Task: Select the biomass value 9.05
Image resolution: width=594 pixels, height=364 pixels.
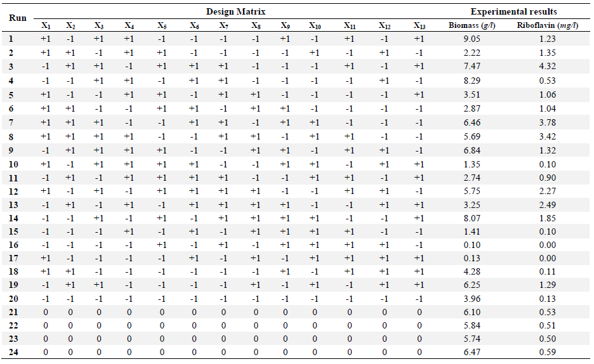Action: pyautogui.click(x=472, y=39)
